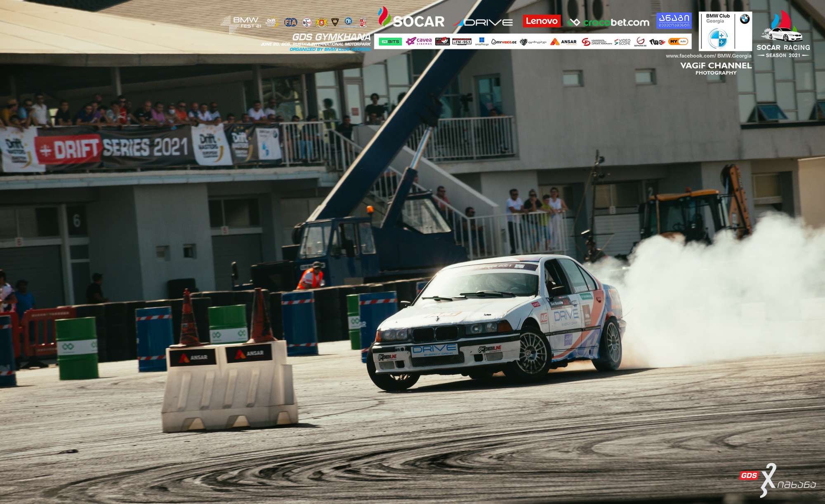Click the GDS GYMKHANA title text

pos(331,37)
